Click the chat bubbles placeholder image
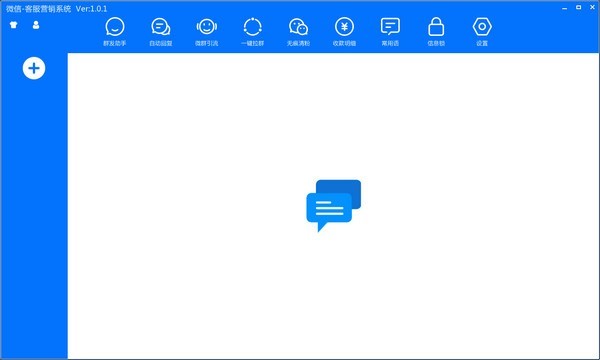The height and width of the screenshot is (360, 600). 334,205
